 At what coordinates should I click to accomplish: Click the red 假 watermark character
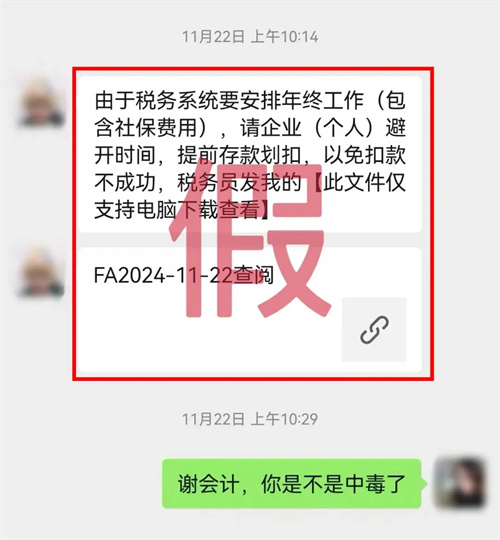click(249, 238)
